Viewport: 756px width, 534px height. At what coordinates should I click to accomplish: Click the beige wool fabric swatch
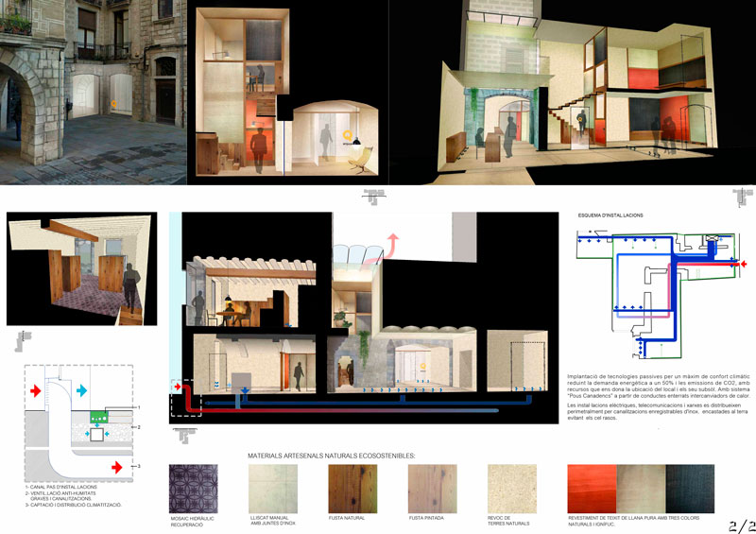pos(642,489)
